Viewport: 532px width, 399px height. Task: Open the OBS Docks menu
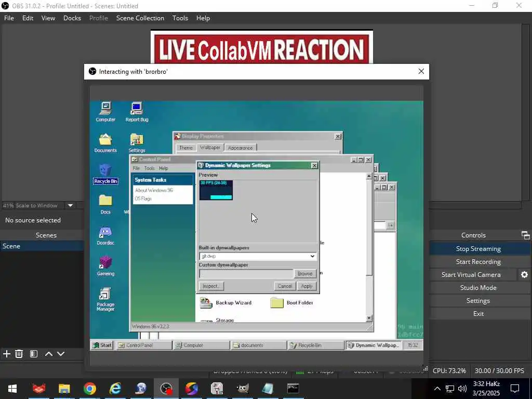pyautogui.click(x=72, y=18)
